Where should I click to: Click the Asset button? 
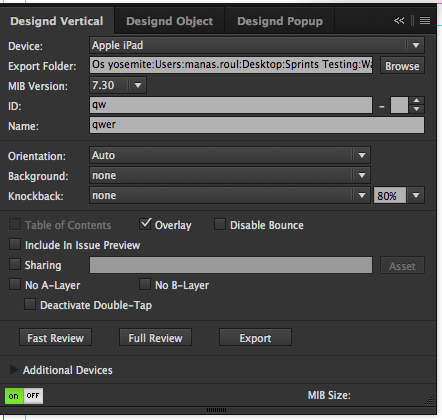(402, 266)
